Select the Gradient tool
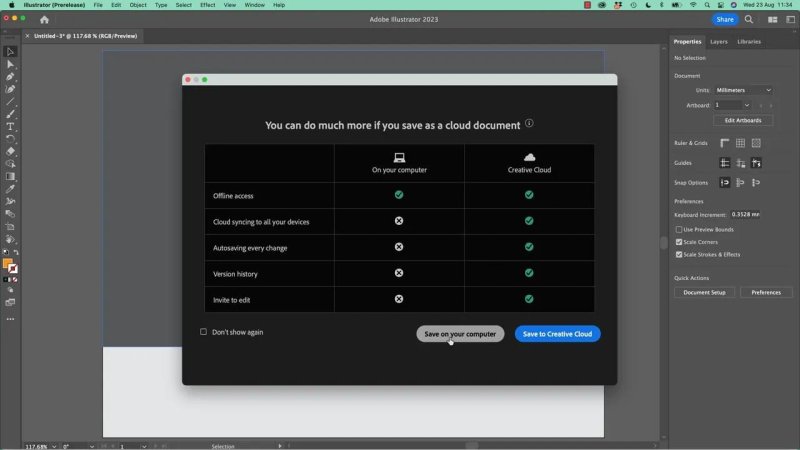 click(10, 177)
